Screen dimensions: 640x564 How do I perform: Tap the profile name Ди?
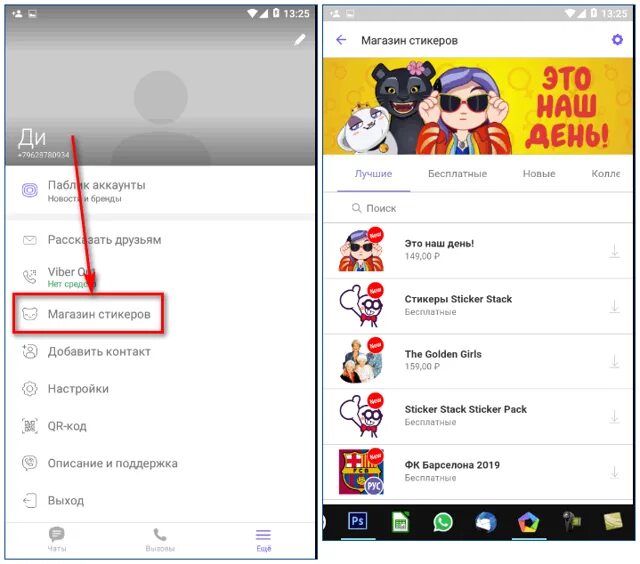(x=32, y=138)
